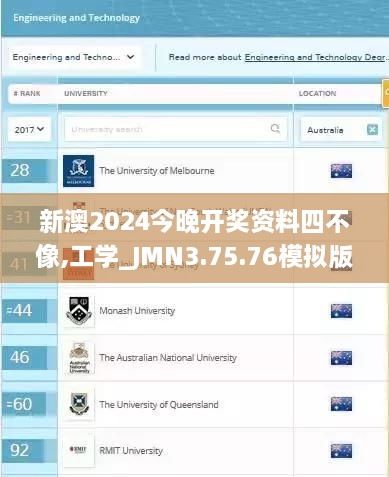Open The University of Queensland entry

tap(159, 405)
